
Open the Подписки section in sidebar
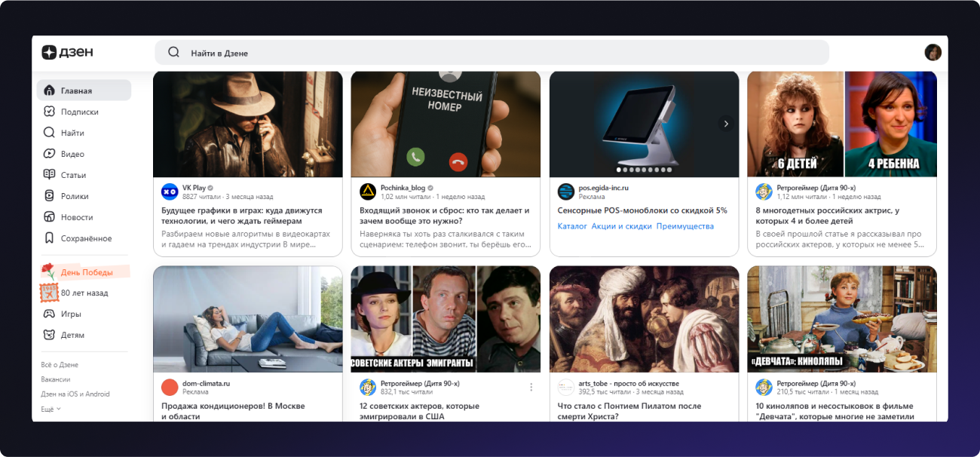pyautogui.click(x=79, y=112)
